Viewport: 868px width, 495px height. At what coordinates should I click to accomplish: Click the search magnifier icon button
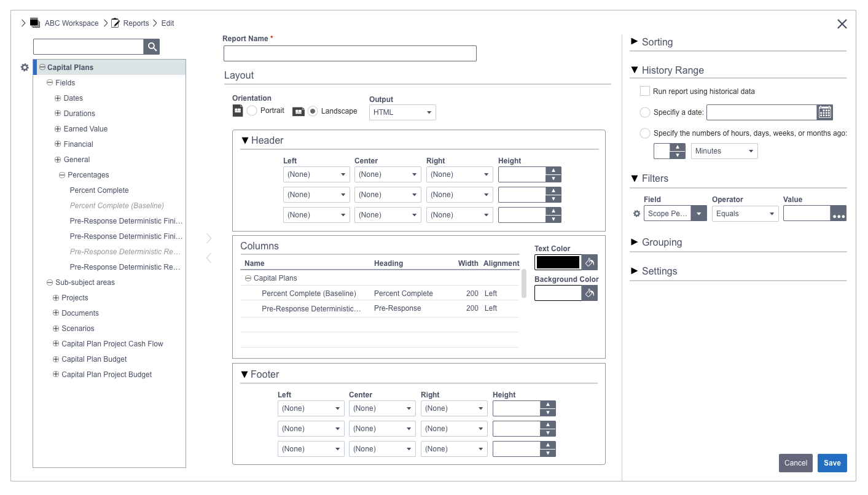click(152, 47)
